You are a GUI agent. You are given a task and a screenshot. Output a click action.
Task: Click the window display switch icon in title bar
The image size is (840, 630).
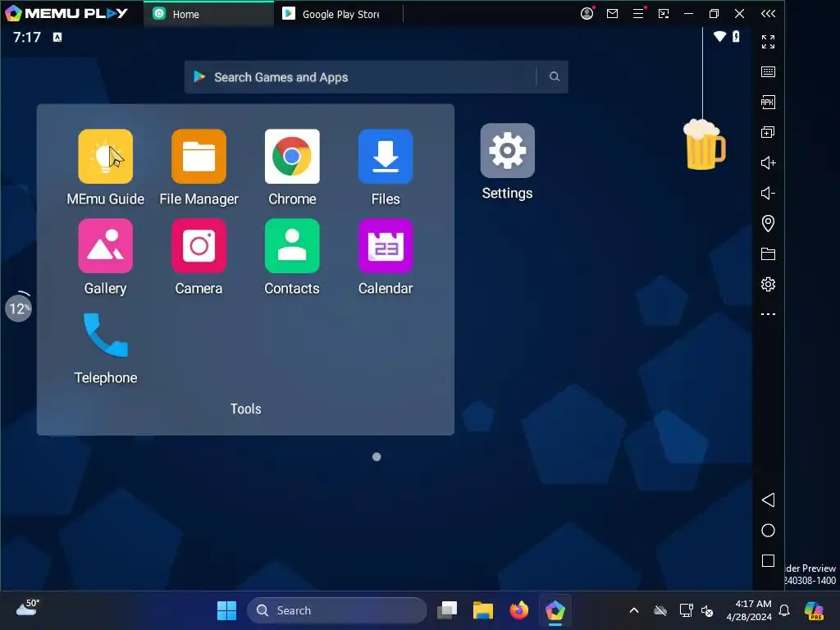[x=664, y=13]
